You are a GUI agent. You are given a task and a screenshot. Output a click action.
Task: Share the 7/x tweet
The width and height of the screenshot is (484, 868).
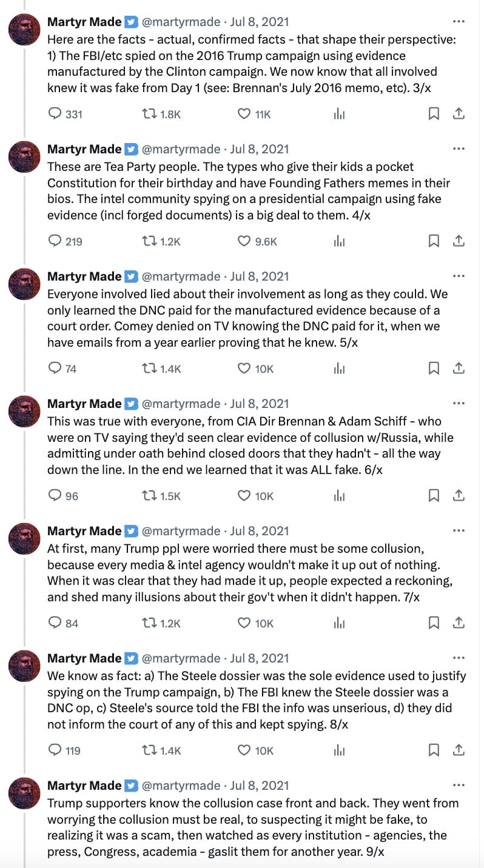[x=459, y=623]
